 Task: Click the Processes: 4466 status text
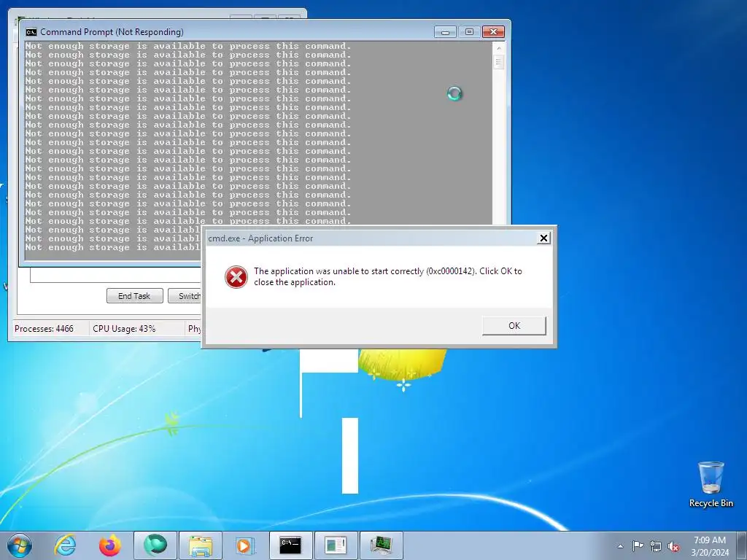click(44, 329)
